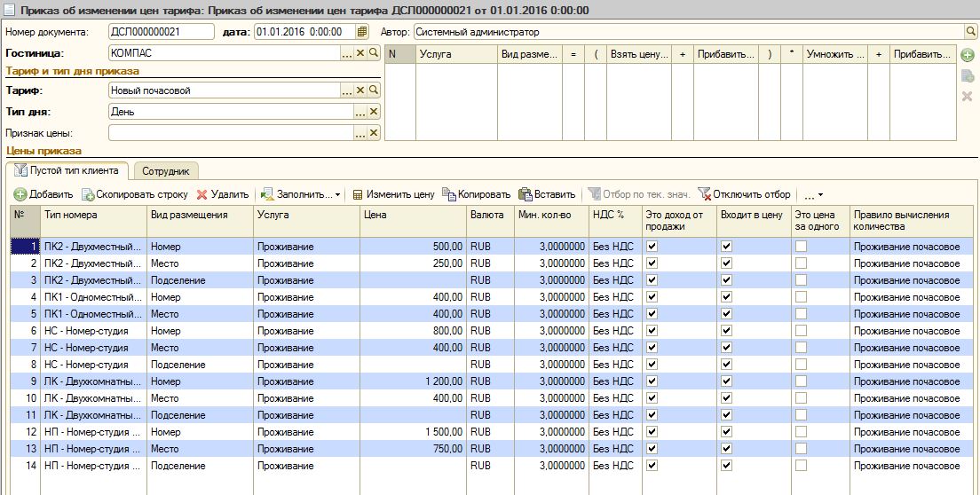The image size is (980, 495).
Task: Toggle Это доход от продажи checkbox in row 14
Action: tap(652, 465)
